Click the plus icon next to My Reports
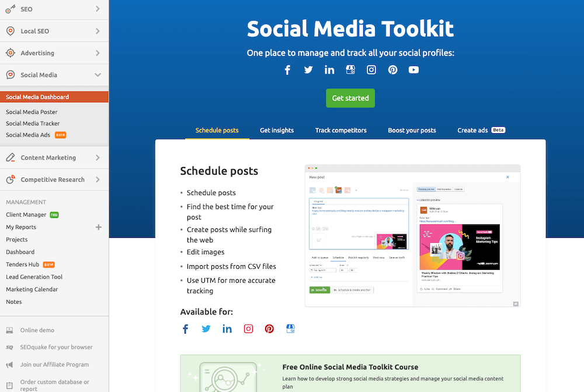This screenshot has width=584, height=392. pos(98,227)
